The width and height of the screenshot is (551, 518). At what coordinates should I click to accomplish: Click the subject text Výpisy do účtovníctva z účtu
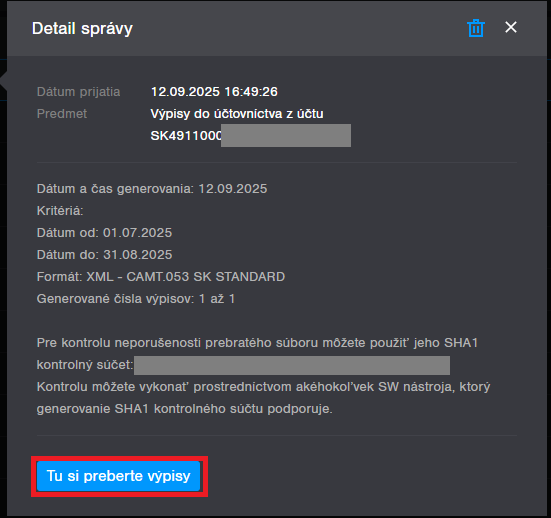point(237,114)
